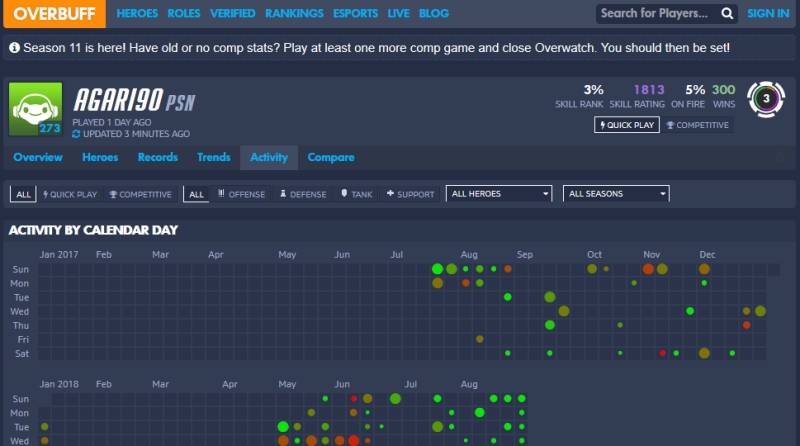Open the Rankings page

[294, 14]
